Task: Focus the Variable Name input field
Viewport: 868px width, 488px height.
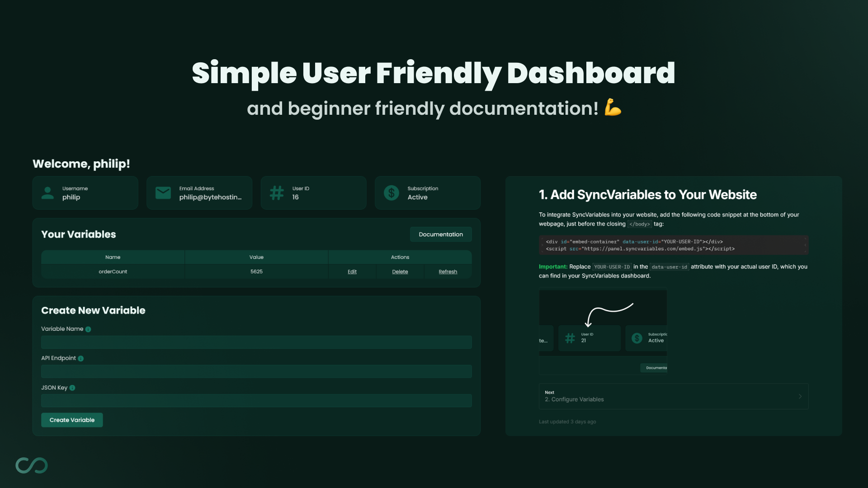Action: [256, 342]
